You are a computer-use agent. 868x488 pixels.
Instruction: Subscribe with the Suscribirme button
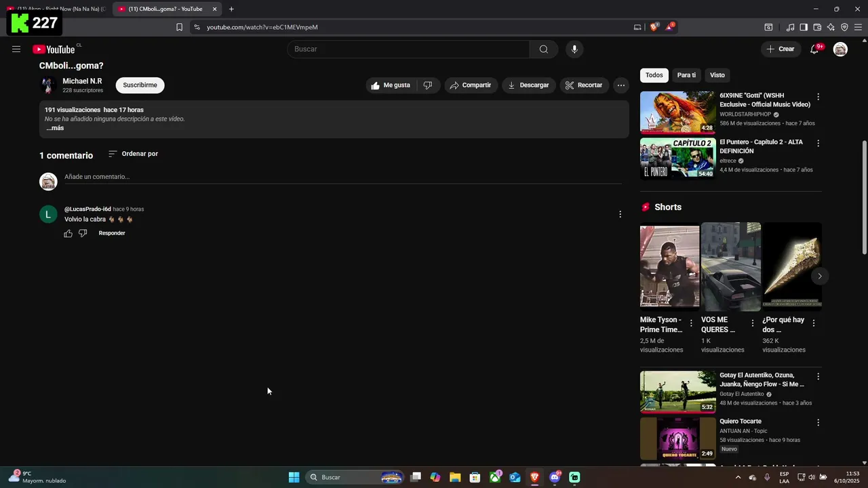tap(140, 85)
